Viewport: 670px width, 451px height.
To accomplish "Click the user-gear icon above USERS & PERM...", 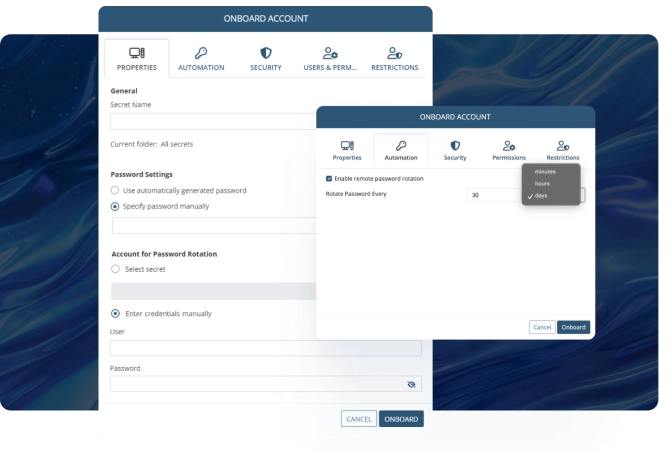I will [330, 53].
